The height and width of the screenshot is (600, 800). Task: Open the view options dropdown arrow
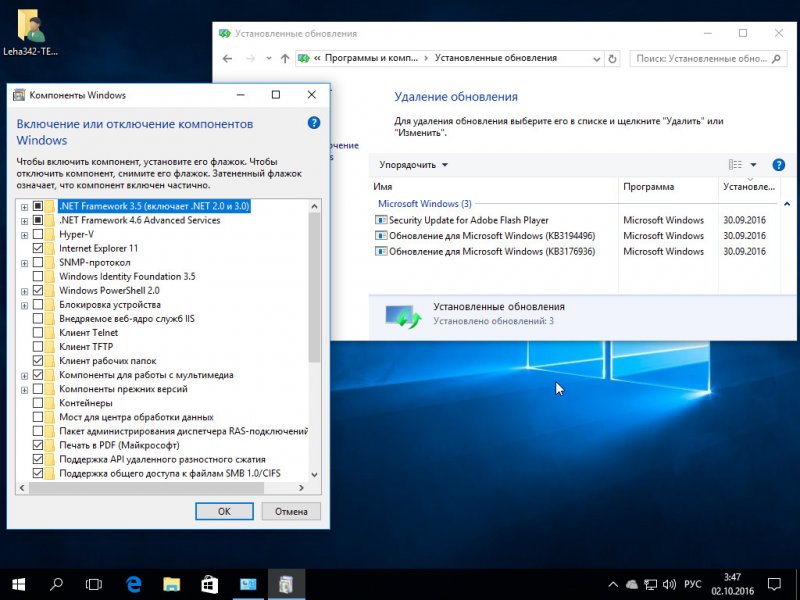pos(753,165)
